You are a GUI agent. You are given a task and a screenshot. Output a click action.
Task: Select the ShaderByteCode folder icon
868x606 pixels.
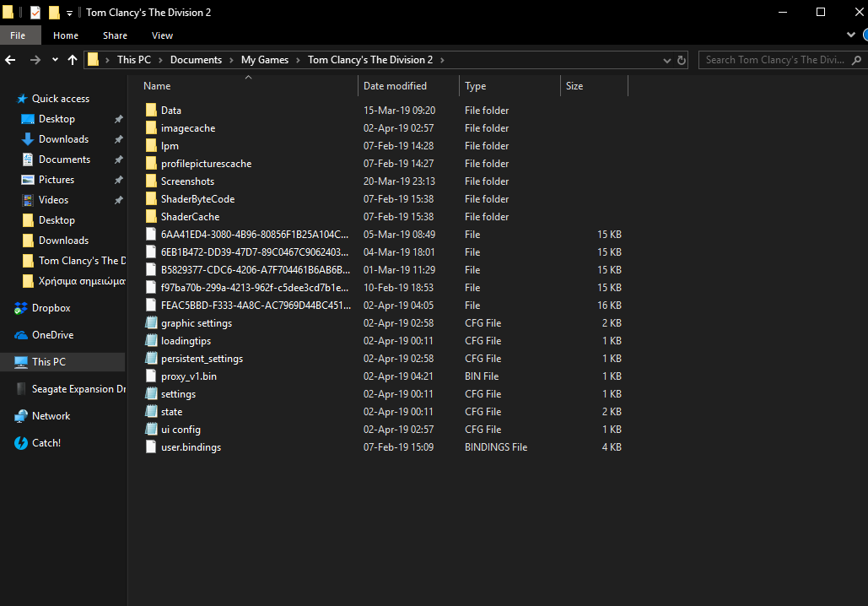tap(151, 199)
